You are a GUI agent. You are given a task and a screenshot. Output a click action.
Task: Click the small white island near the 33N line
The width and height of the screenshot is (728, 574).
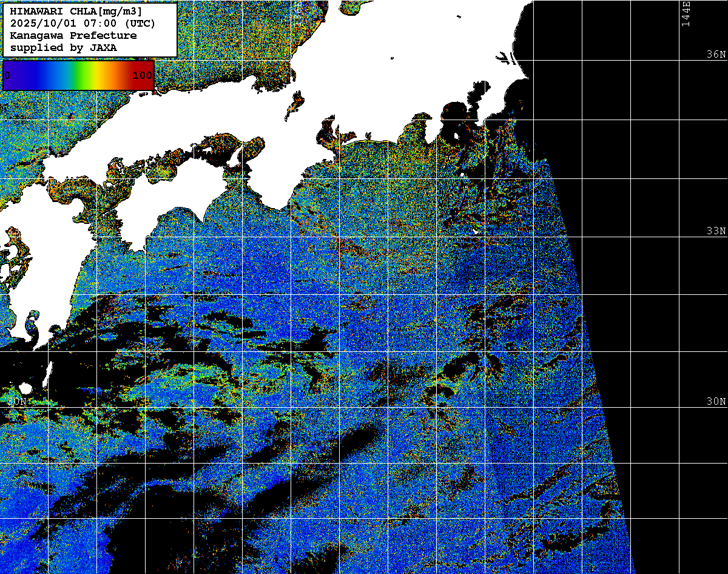point(476,231)
